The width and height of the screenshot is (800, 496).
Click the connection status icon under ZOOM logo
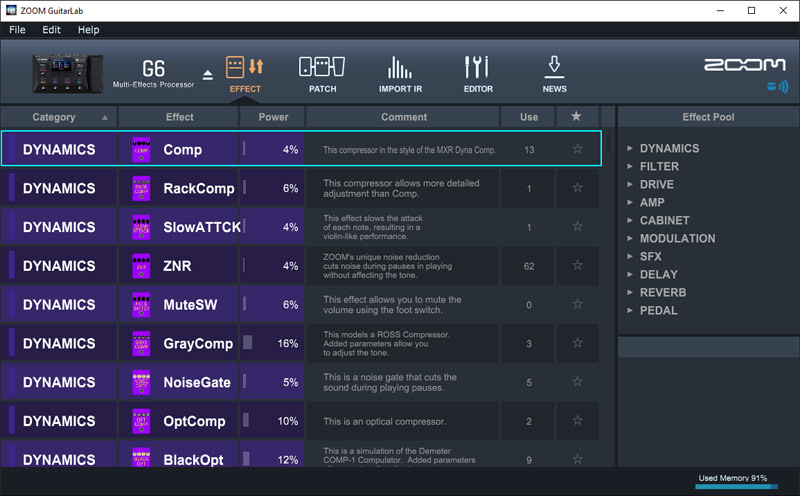tap(776, 87)
